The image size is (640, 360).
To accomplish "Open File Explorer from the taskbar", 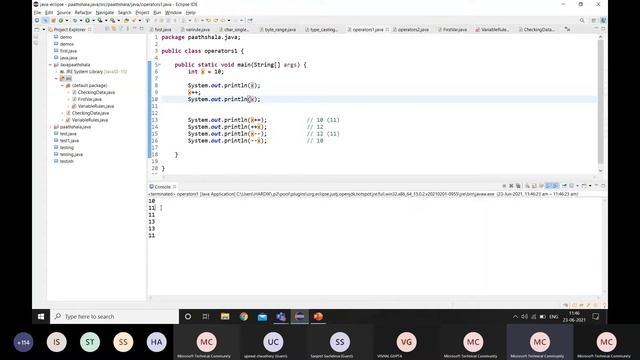I will pyautogui.click(x=225, y=316).
